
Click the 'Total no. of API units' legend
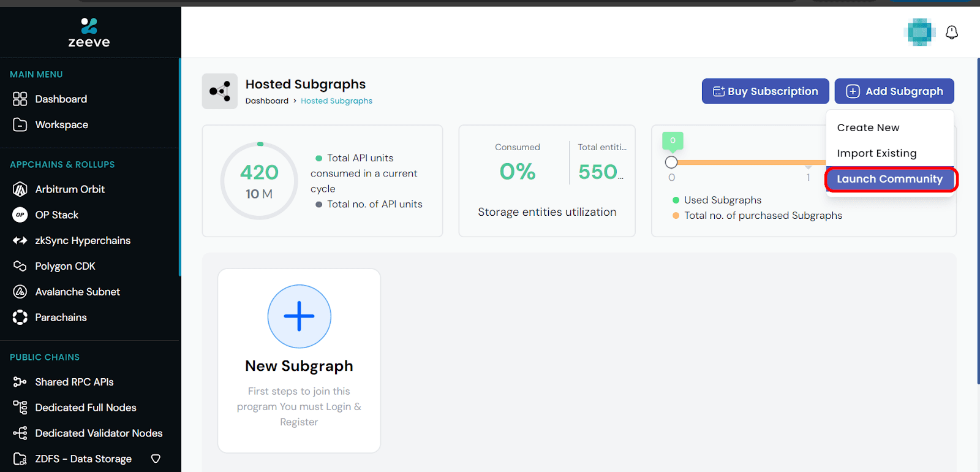point(369,204)
